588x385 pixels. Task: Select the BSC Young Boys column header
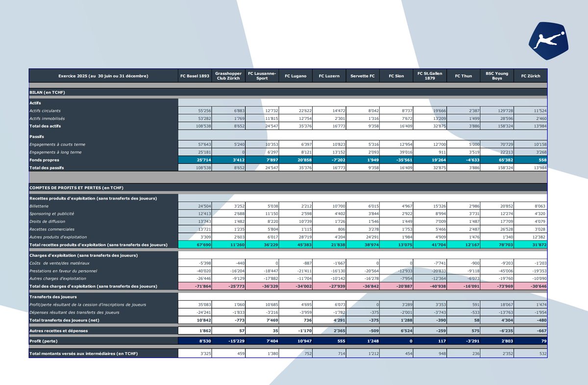click(x=497, y=76)
